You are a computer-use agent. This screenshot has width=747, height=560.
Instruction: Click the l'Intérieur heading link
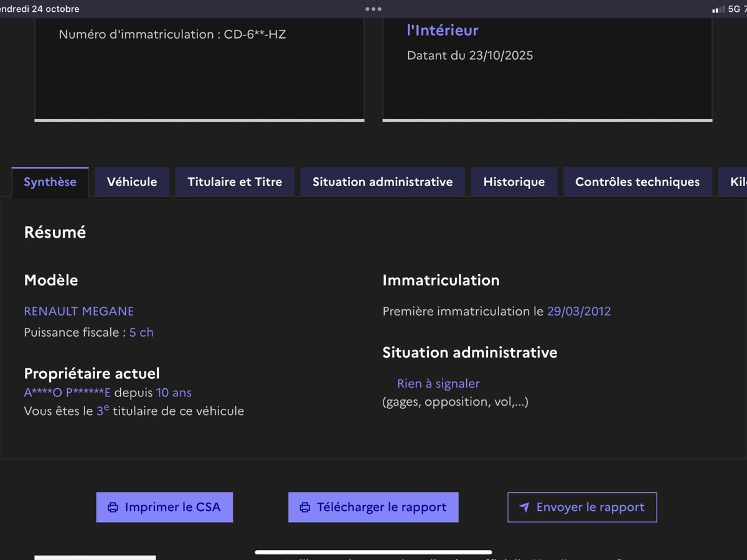click(x=442, y=30)
